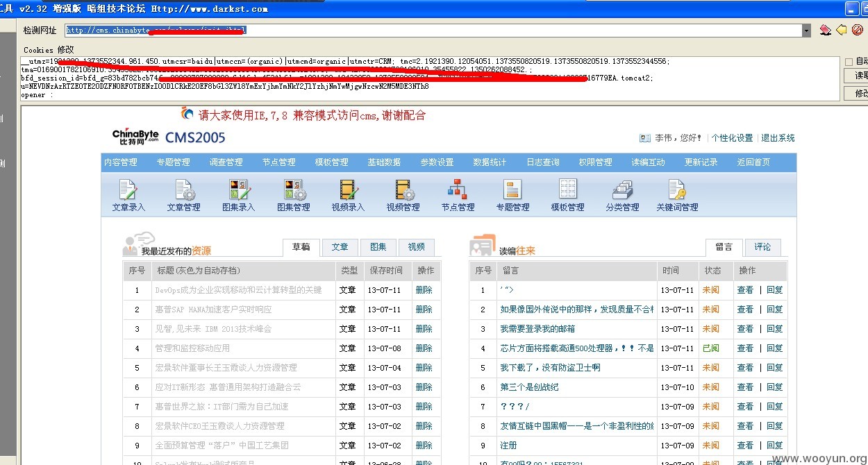The image size is (868, 465).
Task: Open 图集录入 gallery entry icon
Action: pyautogui.click(x=239, y=196)
